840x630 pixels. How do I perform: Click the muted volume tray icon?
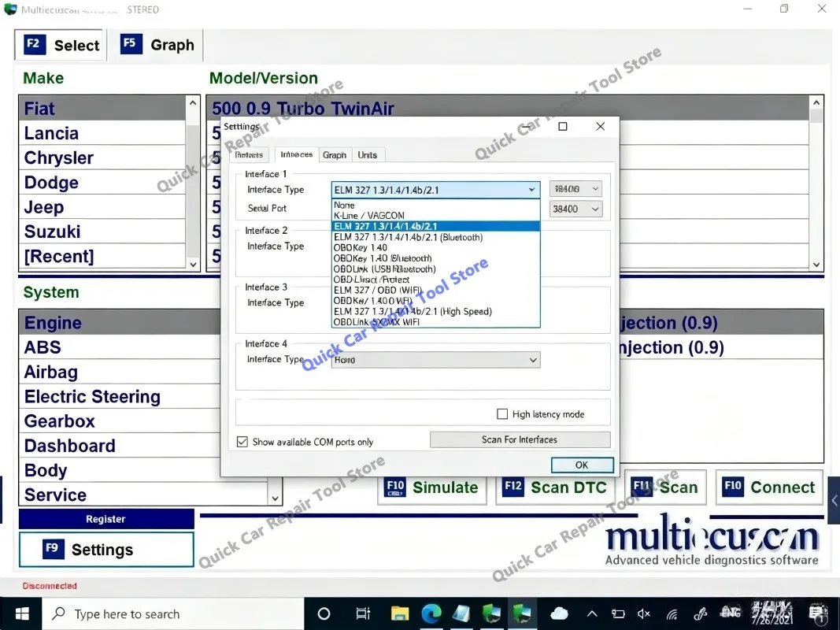[x=644, y=614]
